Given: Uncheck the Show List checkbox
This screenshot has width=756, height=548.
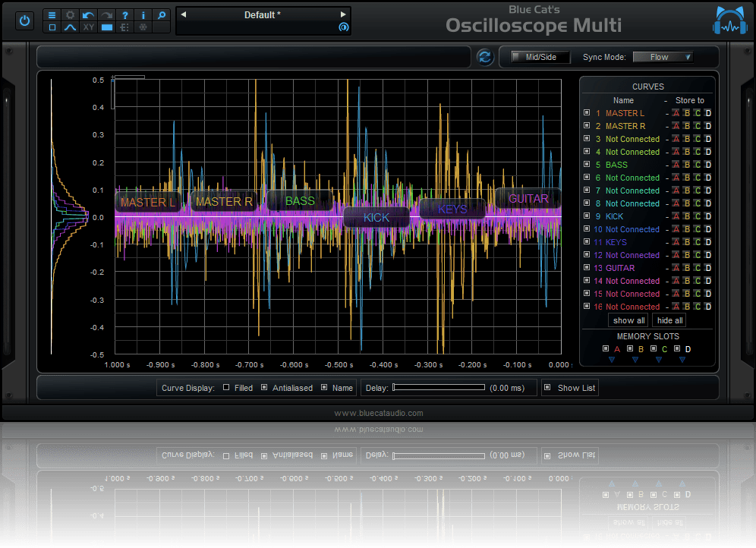Looking at the screenshot, I should [547, 388].
